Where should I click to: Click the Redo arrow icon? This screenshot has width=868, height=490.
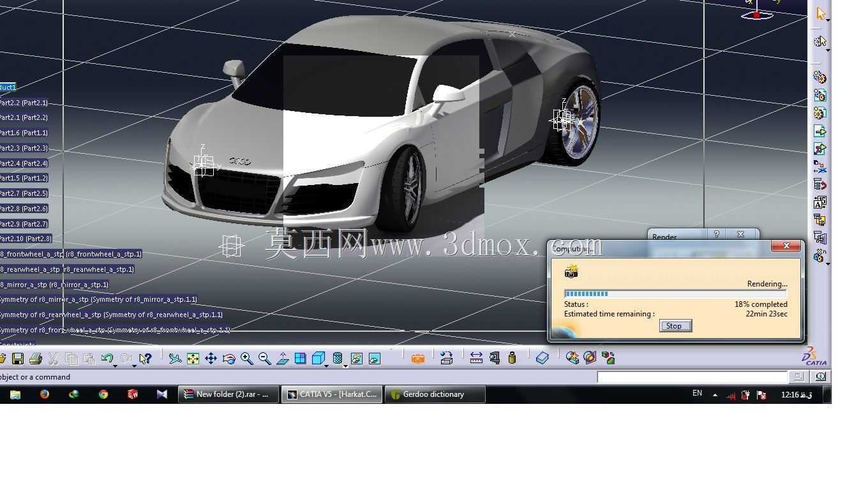click(126, 358)
